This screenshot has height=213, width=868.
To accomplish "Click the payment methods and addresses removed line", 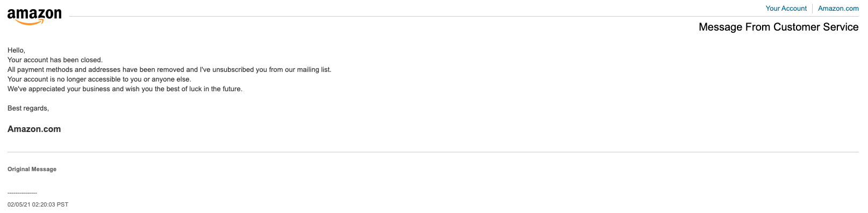I will coord(169,70).
